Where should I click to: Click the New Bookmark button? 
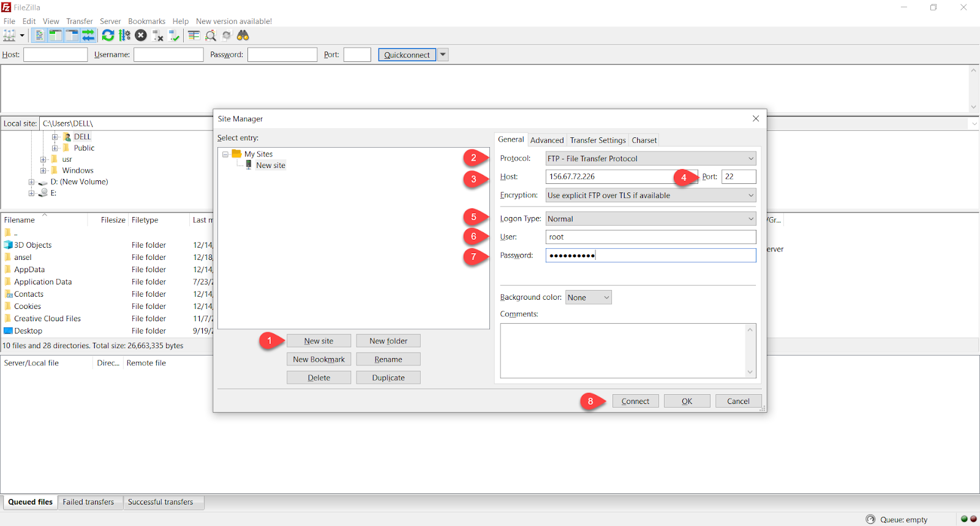pyautogui.click(x=318, y=359)
